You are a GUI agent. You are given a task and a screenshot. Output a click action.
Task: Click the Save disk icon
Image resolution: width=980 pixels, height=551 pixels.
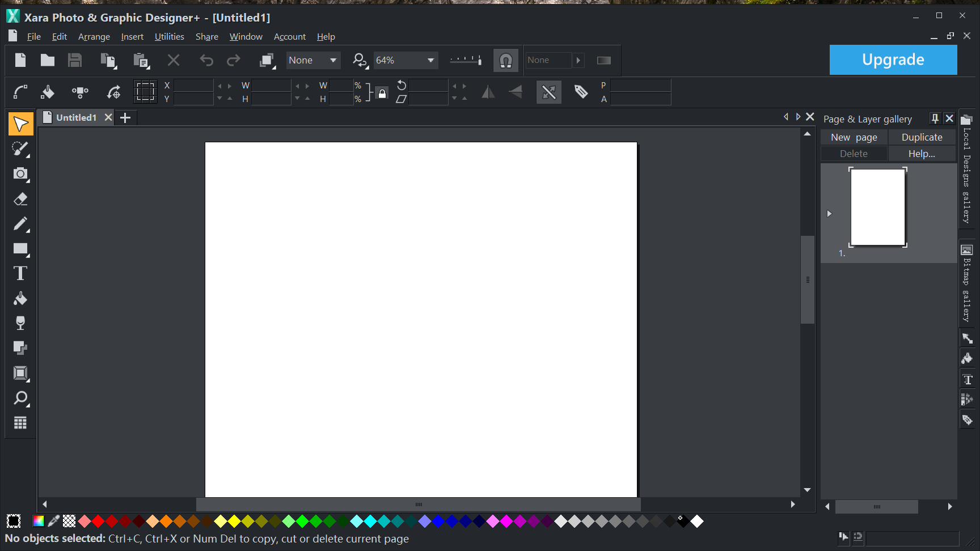coord(75,60)
